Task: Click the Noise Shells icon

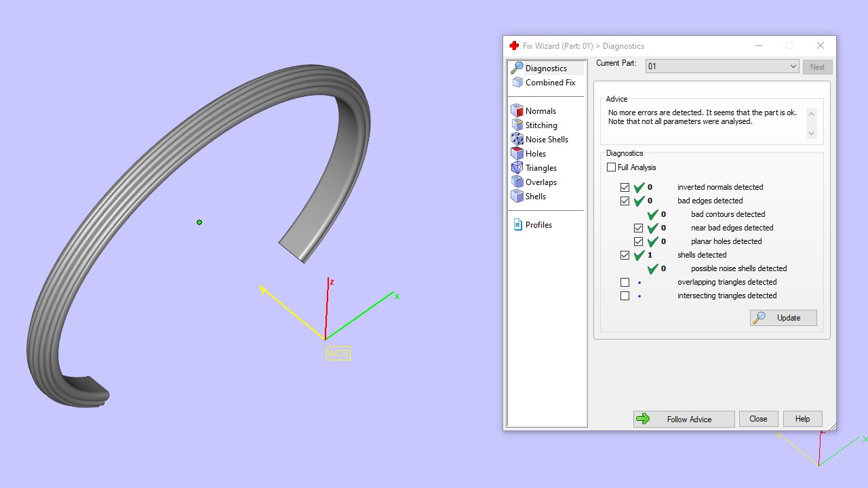Action: click(x=517, y=139)
